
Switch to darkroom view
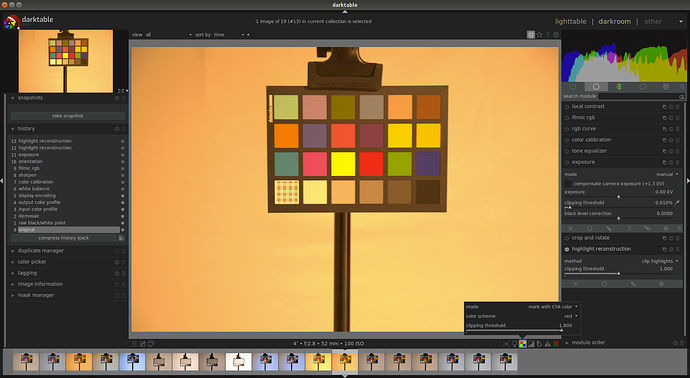click(614, 22)
